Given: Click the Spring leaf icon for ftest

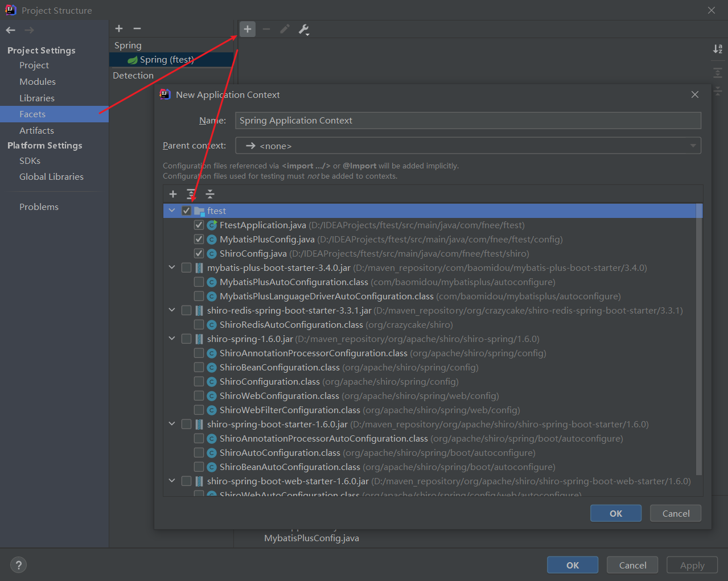Looking at the screenshot, I should [133, 60].
